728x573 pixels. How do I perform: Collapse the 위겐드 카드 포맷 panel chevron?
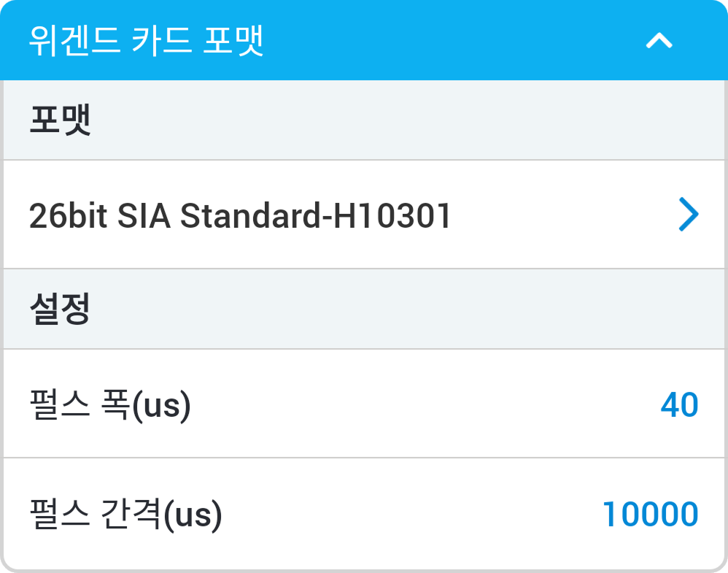tap(659, 41)
